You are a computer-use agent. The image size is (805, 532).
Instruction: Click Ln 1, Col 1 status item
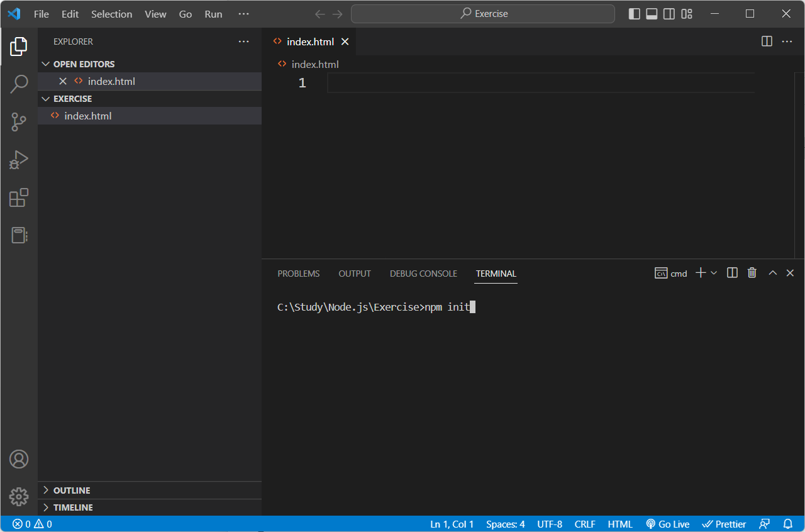[452, 524]
